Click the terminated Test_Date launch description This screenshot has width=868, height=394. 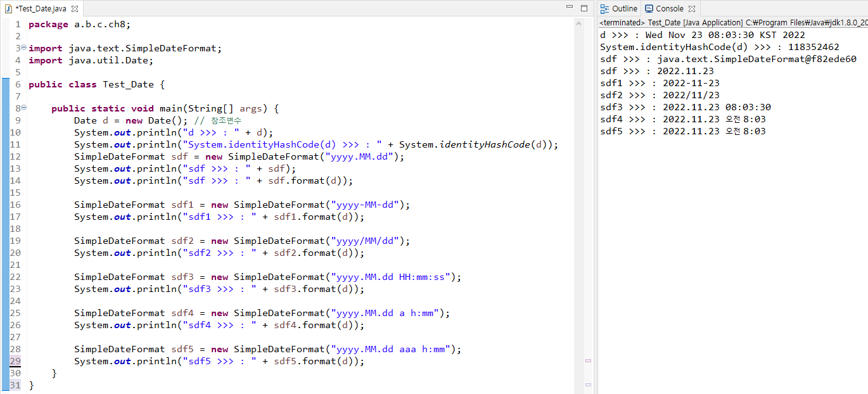pos(733,23)
